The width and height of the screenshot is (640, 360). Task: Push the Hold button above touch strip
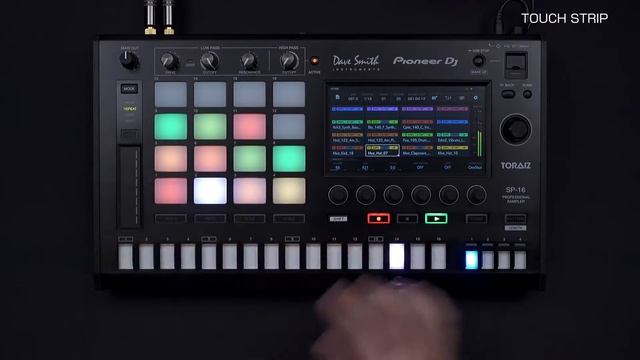coord(129,134)
